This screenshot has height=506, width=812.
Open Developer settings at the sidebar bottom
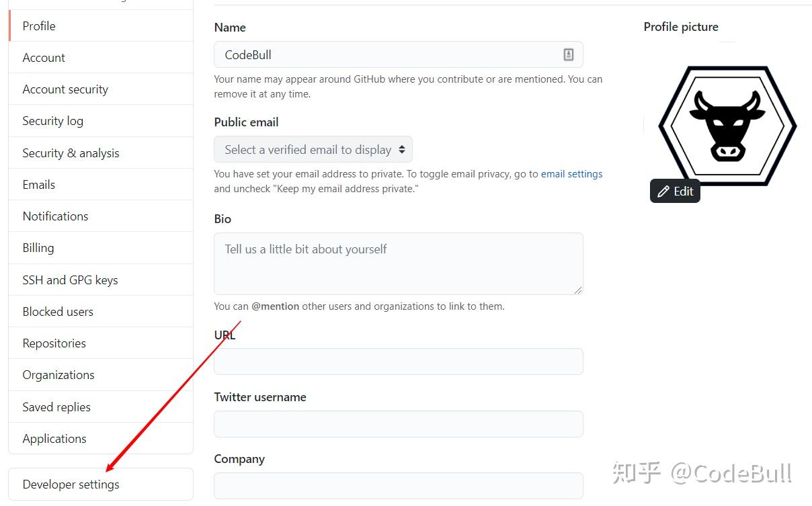click(71, 484)
